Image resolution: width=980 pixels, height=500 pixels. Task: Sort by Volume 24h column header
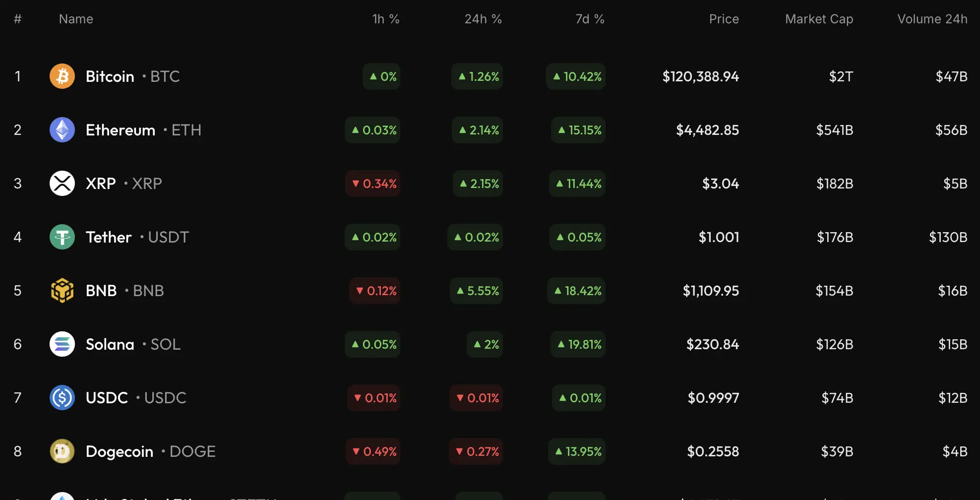[932, 19]
